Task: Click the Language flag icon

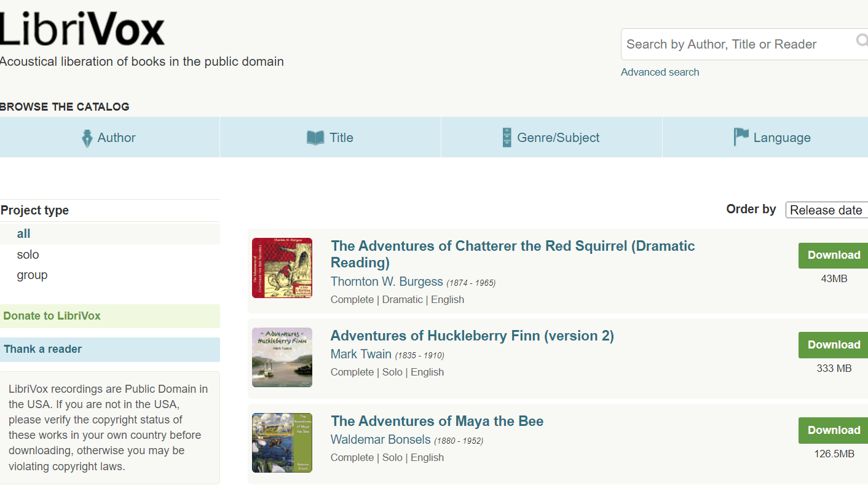Action: click(741, 137)
